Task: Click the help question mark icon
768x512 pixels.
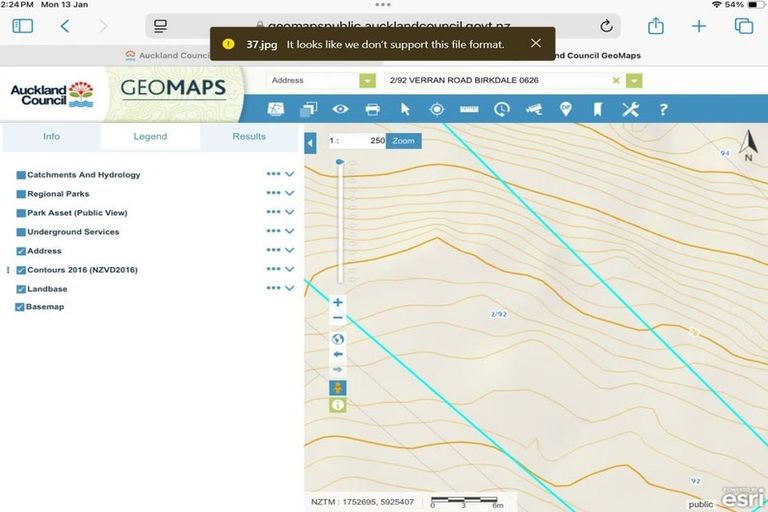Action: pyautogui.click(x=662, y=109)
